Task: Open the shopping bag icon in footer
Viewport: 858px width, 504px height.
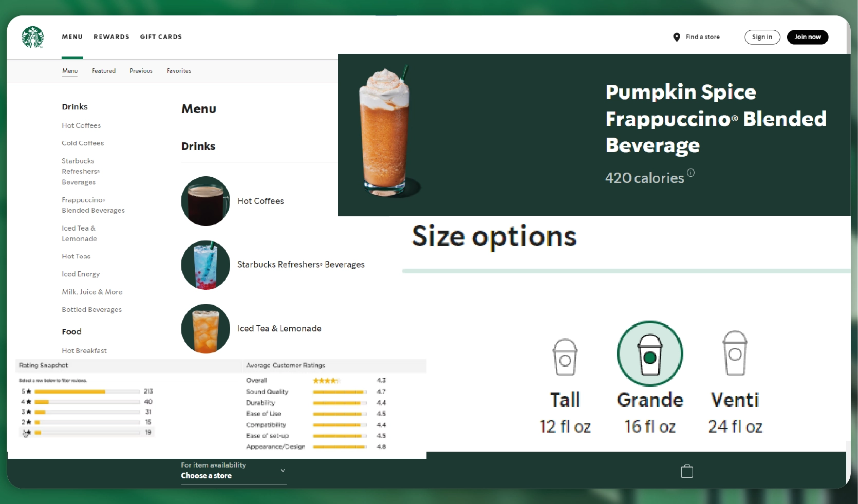Action: click(x=687, y=471)
